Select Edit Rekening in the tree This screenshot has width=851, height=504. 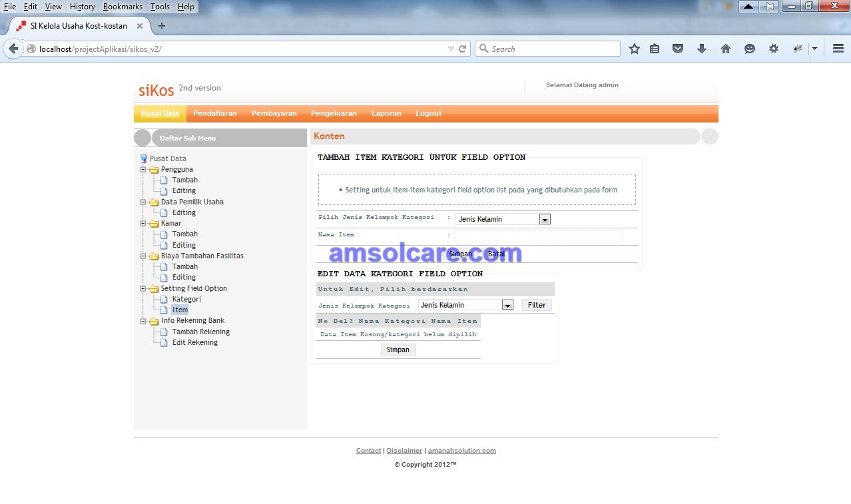[x=195, y=342]
